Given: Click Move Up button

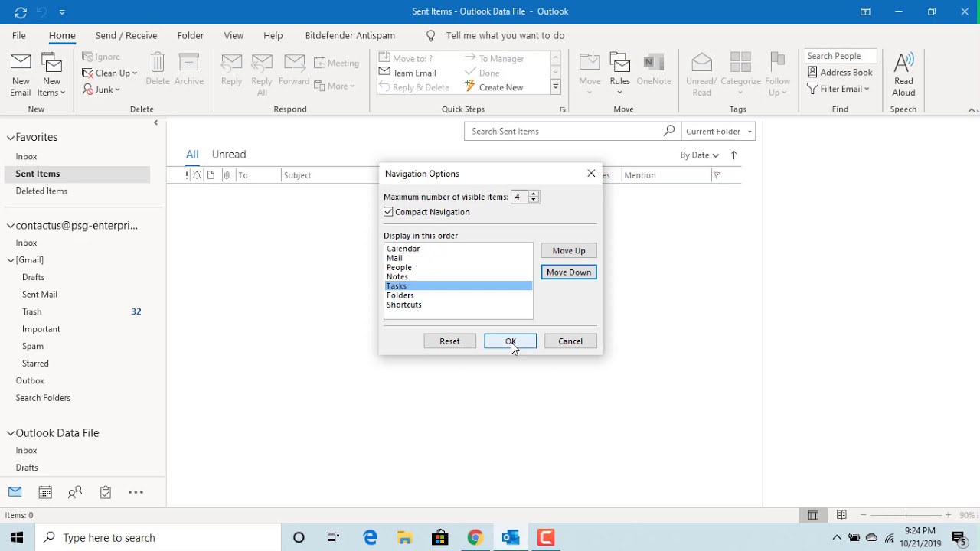Looking at the screenshot, I should 569,250.
